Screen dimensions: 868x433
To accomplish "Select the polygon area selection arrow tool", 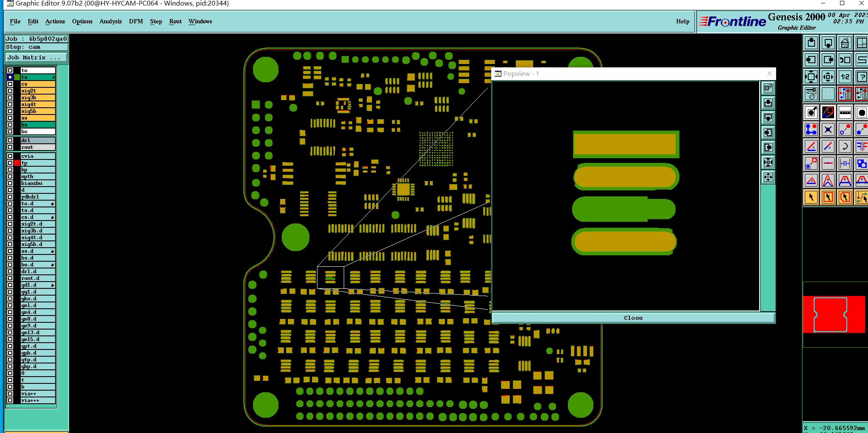I will pyautogui.click(x=845, y=197).
